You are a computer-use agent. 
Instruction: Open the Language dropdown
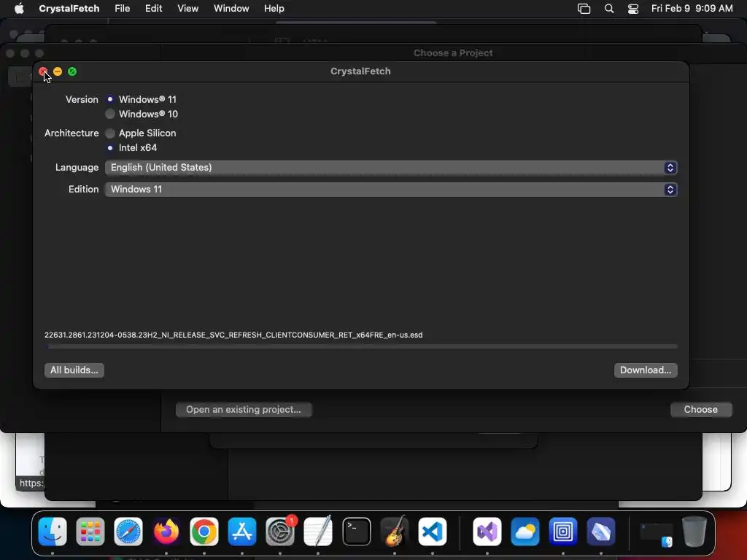click(x=391, y=168)
